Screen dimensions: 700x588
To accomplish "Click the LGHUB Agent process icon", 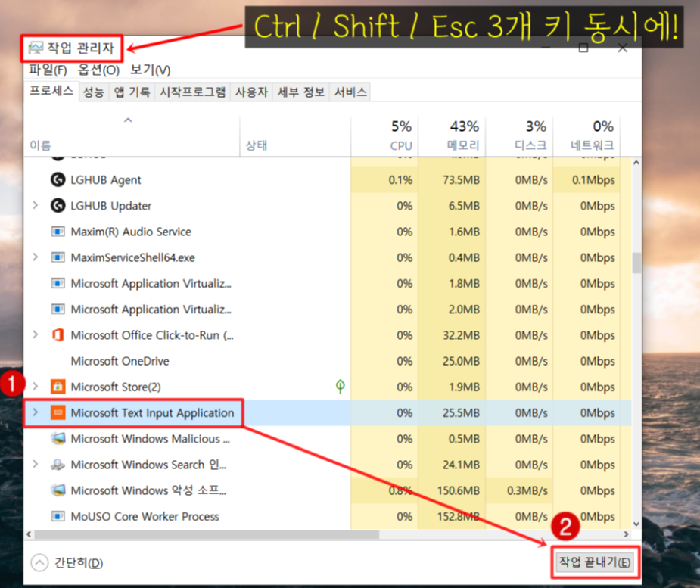I will click(58, 180).
